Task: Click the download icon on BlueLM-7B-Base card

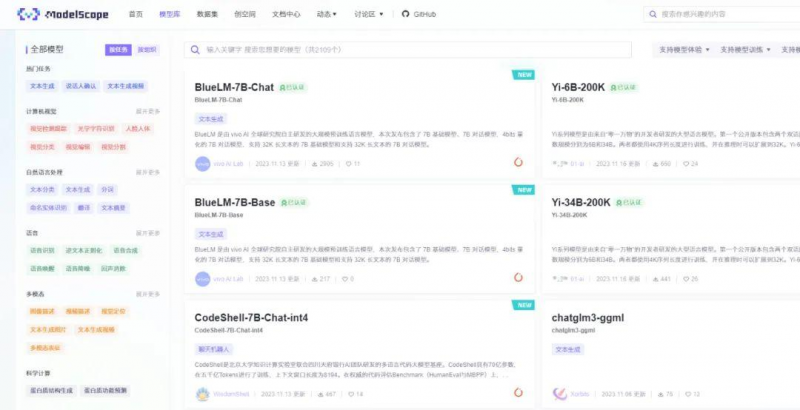Action: pos(315,279)
